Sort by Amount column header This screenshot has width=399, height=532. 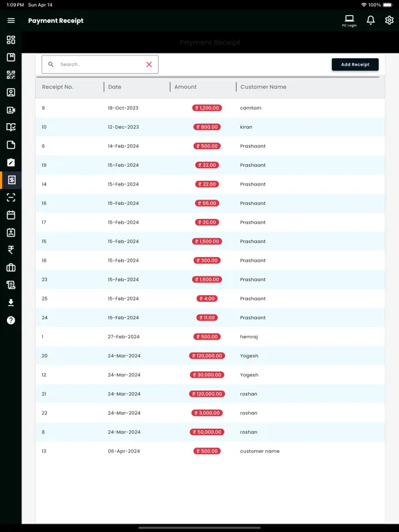(185, 87)
